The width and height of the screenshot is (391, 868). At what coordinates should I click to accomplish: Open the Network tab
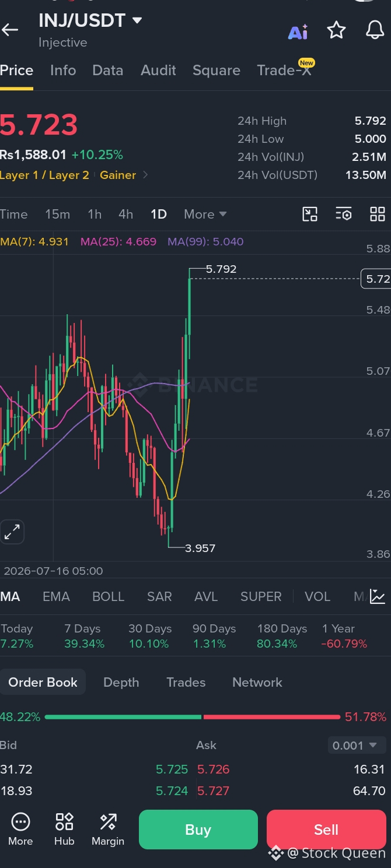(257, 682)
